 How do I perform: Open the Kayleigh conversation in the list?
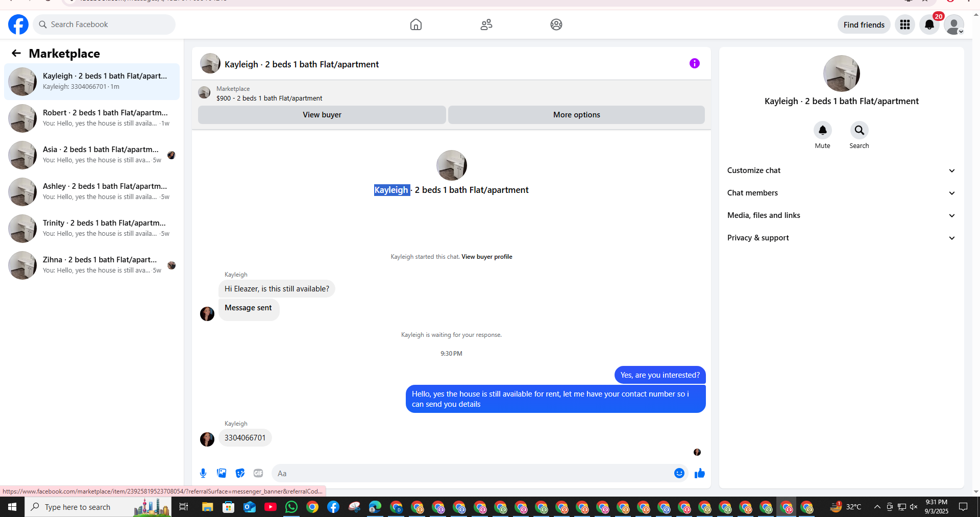click(92, 82)
